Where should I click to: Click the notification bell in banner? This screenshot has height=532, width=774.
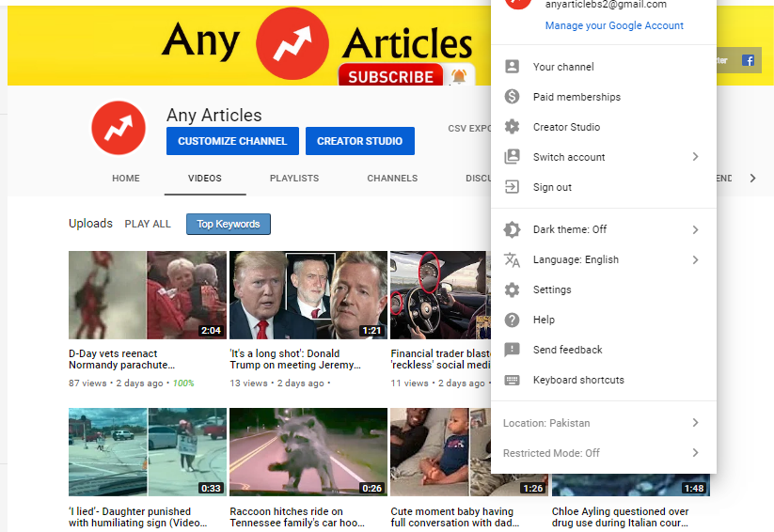pos(459,75)
